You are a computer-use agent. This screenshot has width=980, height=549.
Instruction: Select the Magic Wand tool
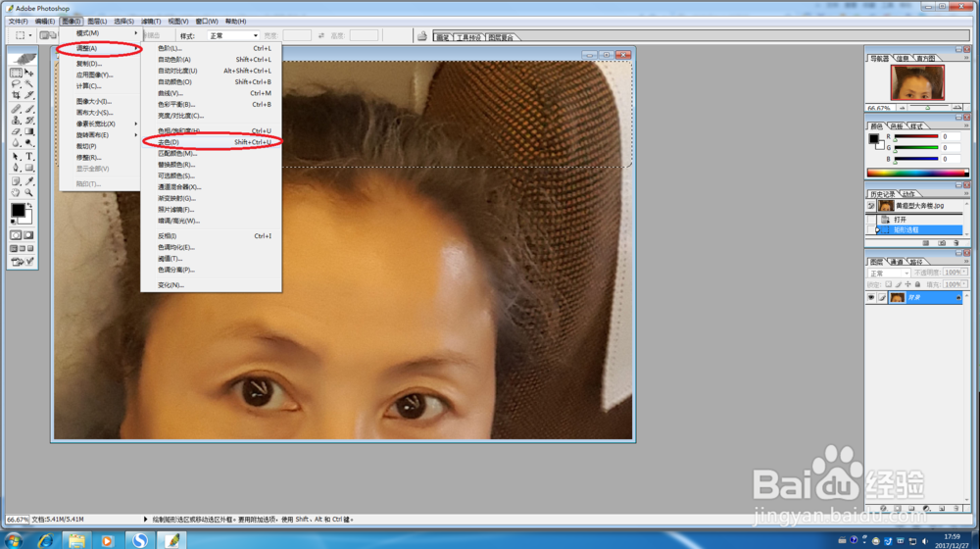tap(28, 83)
